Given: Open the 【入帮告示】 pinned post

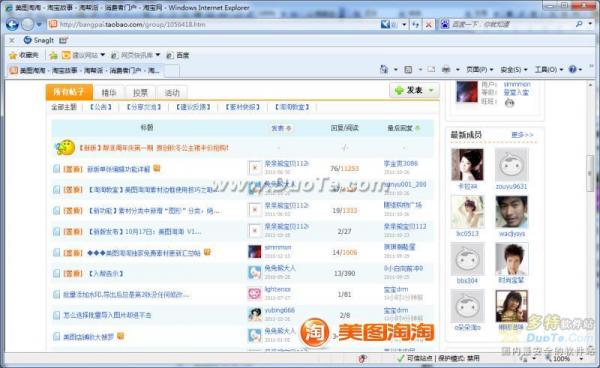Looking at the screenshot, I should [106, 274].
